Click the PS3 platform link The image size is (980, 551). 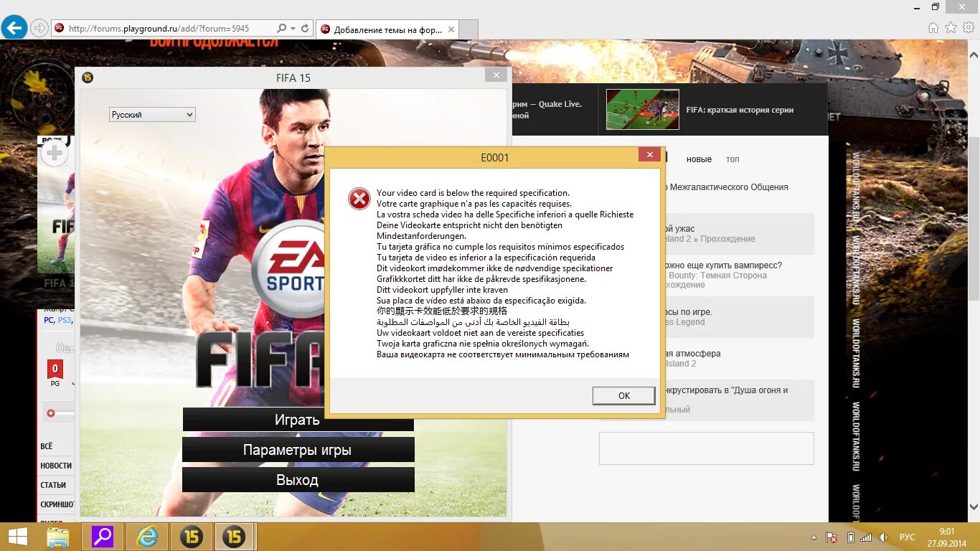64,321
